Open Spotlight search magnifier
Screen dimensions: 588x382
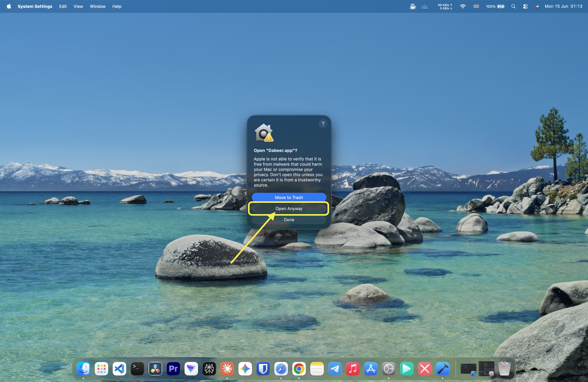513,6
